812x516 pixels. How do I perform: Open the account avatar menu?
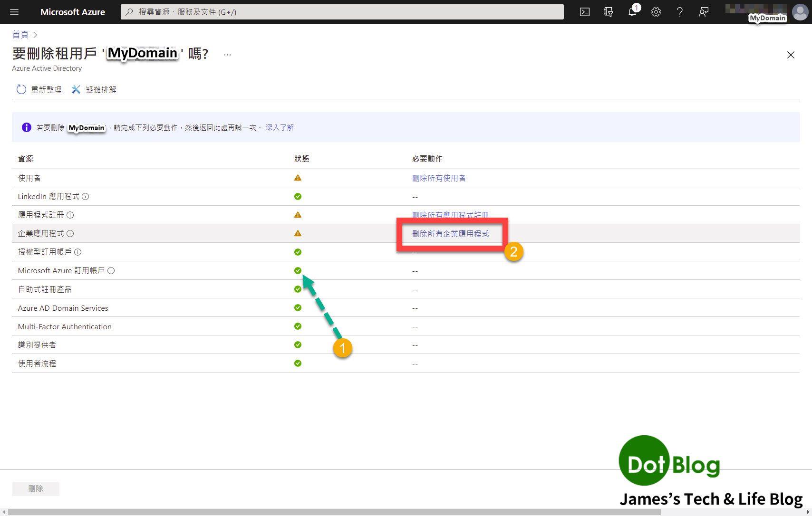[800, 12]
